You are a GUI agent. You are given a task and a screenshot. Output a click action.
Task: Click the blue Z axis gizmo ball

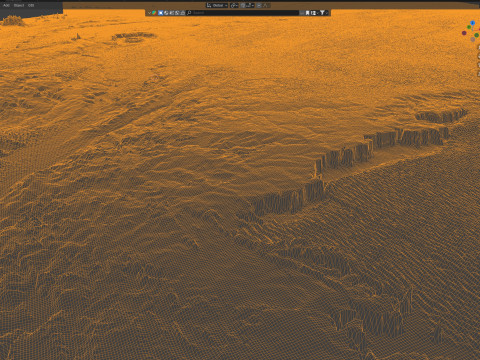coord(472,23)
